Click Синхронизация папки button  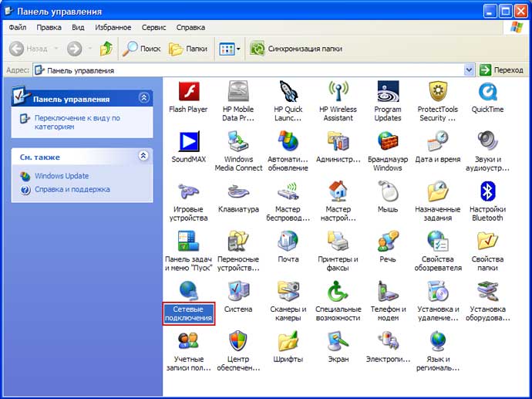coord(296,49)
